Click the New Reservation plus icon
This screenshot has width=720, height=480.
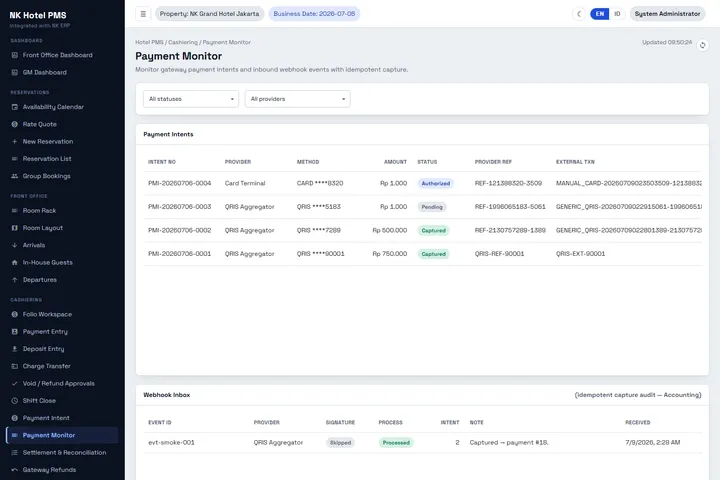pyautogui.click(x=15, y=141)
